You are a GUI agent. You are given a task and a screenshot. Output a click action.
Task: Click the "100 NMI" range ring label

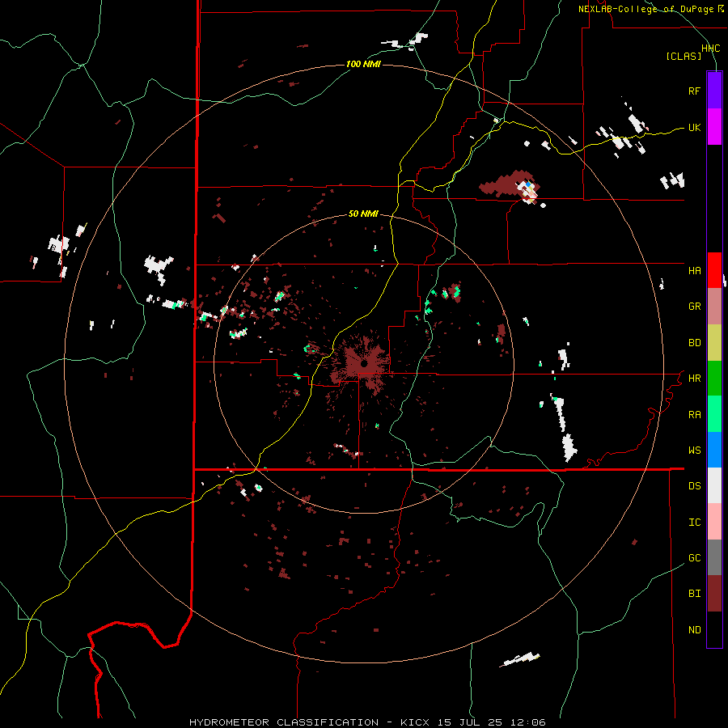363,64
